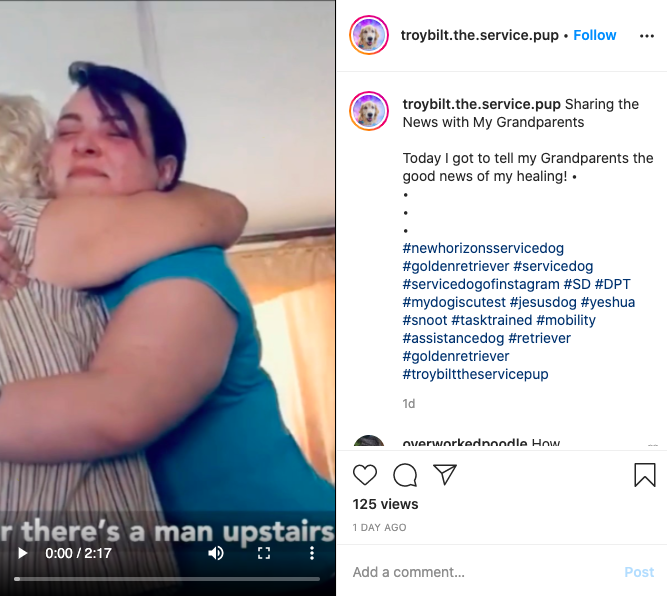This screenshot has width=667, height=596.
Task: Open the #troybilttheservicepup hashtag
Action: (476, 374)
